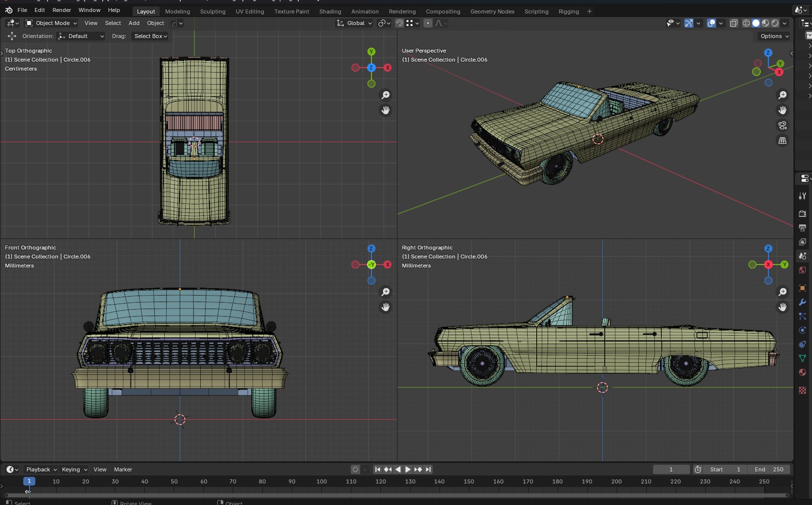Click green Y axis in Top Orthographic gizmo
The width and height of the screenshot is (812, 505).
(x=371, y=52)
